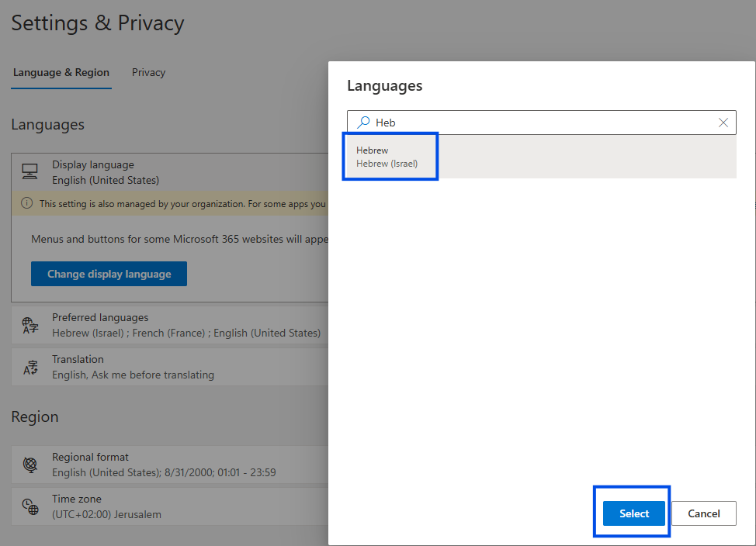Click the info icon in organization notice
Viewport: 756px width, 546px height.
pyautogui.click(x=27, y=203)
